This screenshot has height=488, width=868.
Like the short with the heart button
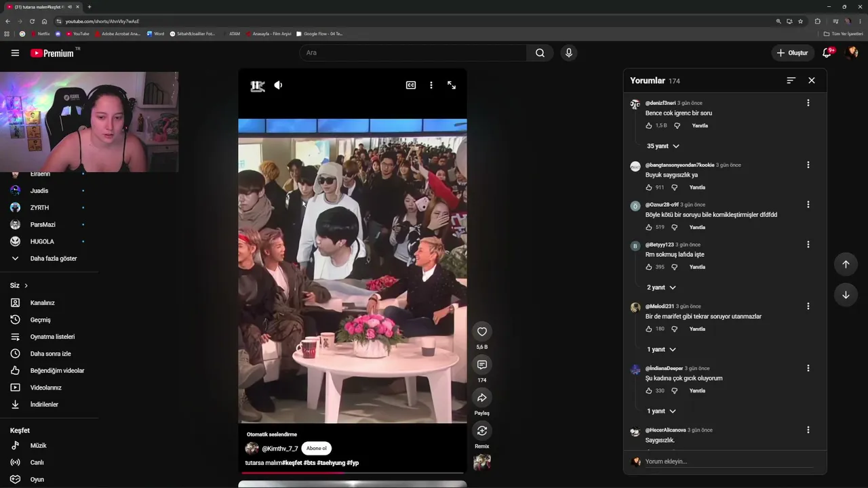pyautogui.click(x=482, y=331)
